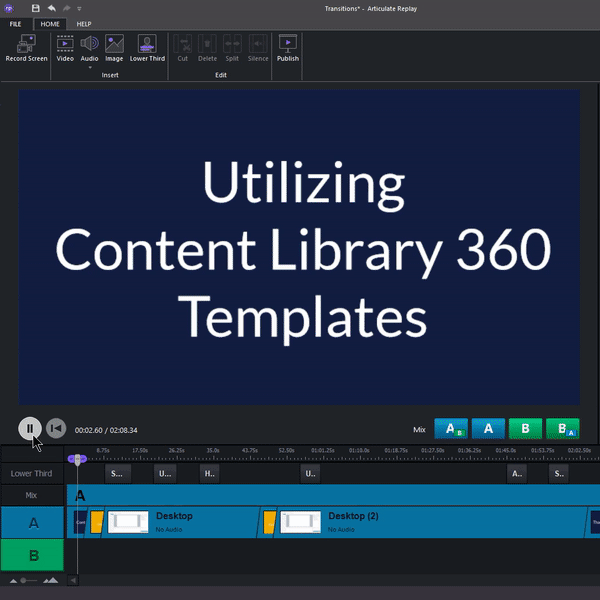The width and height of the screenshot is (600, 600).
Task: Open the FILE tab
Action: coord(15,24)
